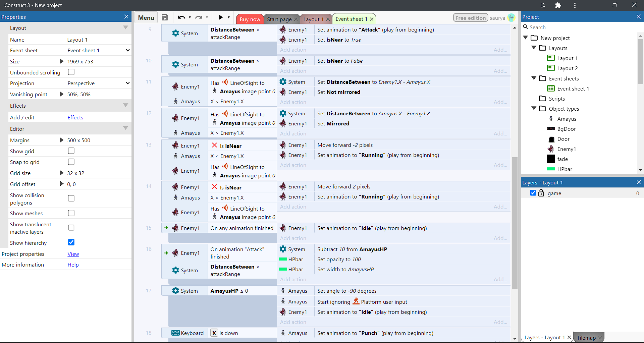644x343 pixels.
Task: Open the Redo history dropdown arrow
Action: pos(207,17)
